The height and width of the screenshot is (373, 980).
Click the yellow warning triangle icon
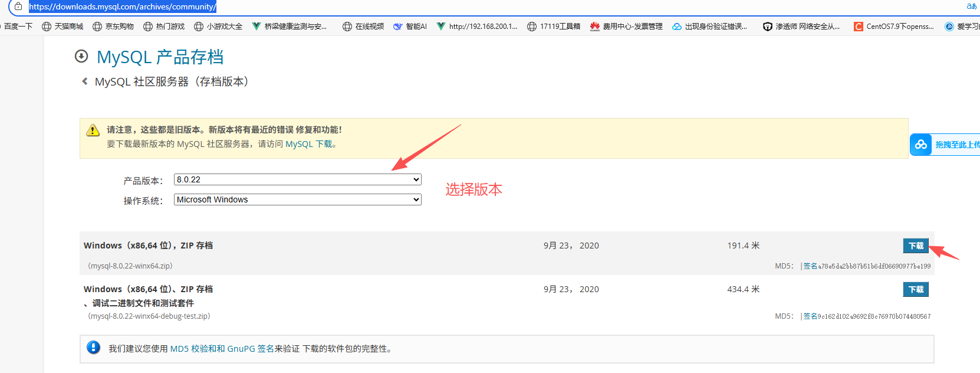pyautogui.click(x=93, y=130)
